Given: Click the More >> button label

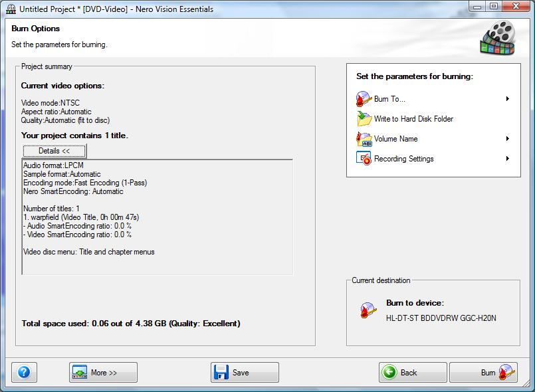Looking at the screenshot, I should click(104, 373).
